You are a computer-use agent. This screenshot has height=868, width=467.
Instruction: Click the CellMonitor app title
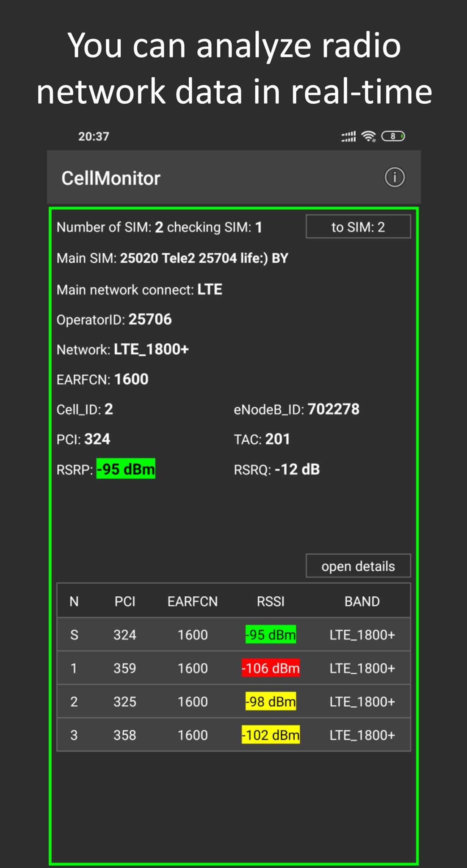(111, 178)
